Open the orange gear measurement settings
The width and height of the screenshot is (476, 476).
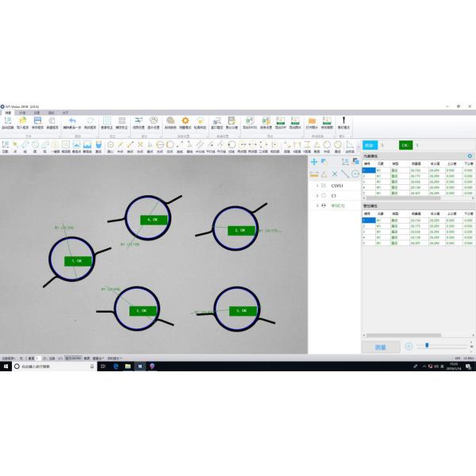[185, 120]
